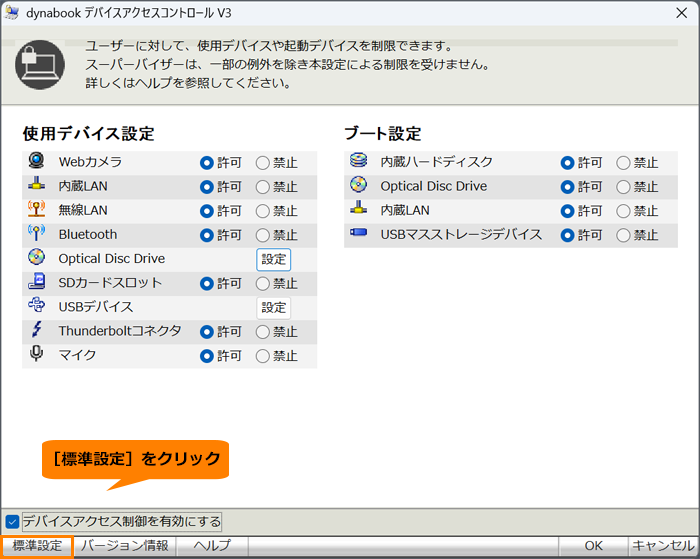Click the Thunderboltコネクタ lightning icon
700x559 pixels.
point(36,330)
